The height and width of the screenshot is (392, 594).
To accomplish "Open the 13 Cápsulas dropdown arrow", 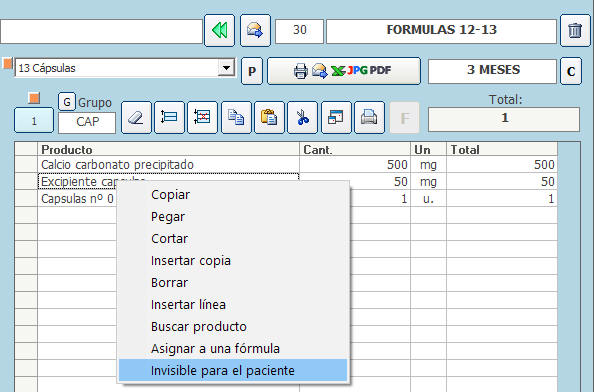I will [x=226, y=68].
